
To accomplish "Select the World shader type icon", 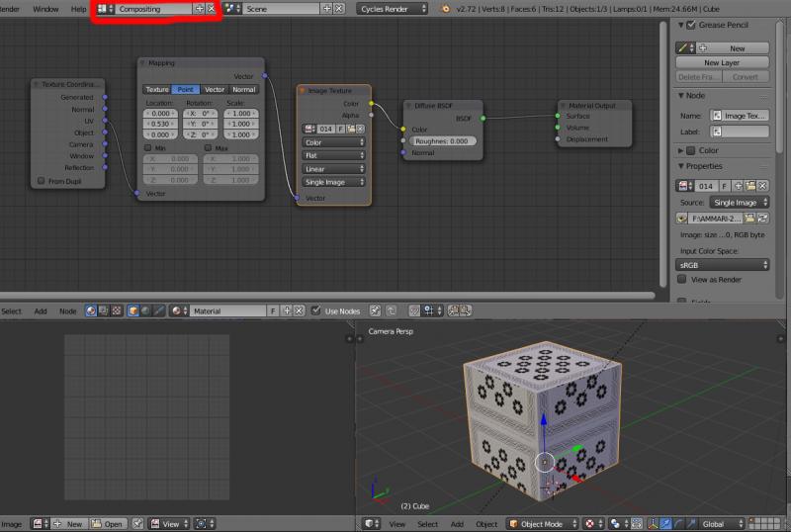I will pyautogui.click(x=147, y=311).
